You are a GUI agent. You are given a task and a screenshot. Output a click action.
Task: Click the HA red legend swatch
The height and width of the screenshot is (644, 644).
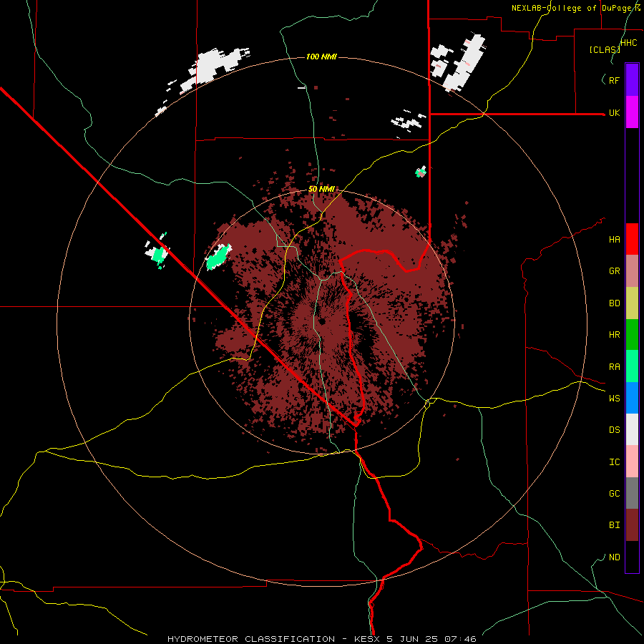pos(632,239)
